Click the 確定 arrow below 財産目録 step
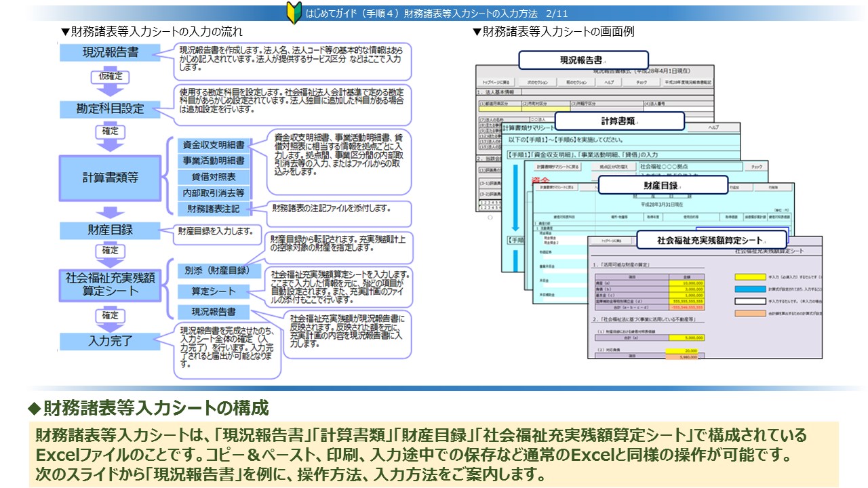 coord(110,256)
